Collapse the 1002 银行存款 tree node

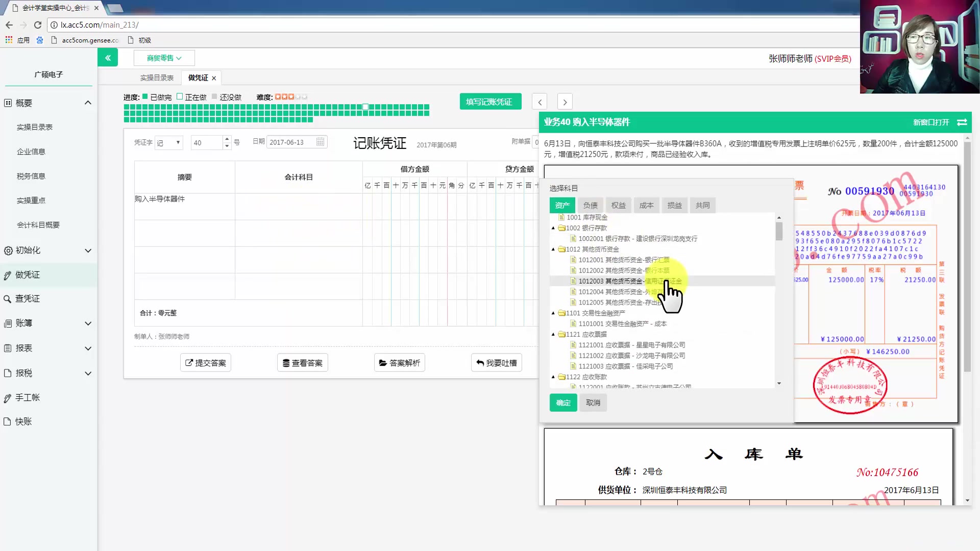[x=553, y=228]
